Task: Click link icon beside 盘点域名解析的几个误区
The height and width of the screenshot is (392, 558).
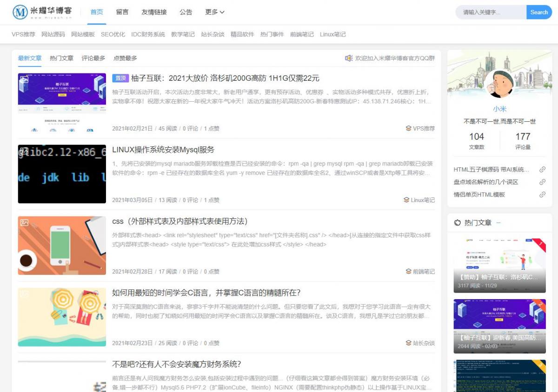Action: [x=542, y=182]
